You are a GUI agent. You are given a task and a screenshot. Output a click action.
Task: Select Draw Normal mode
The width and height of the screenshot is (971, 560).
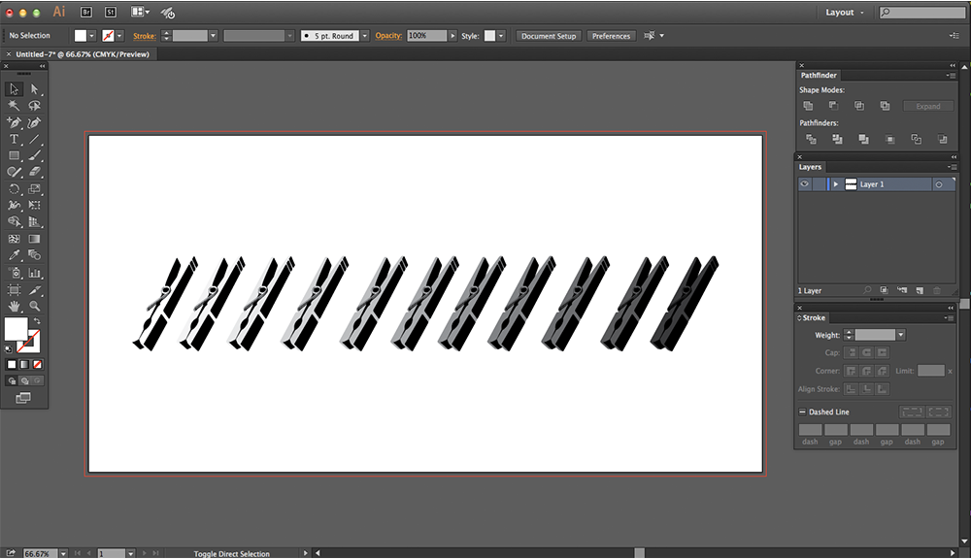[12, 380]
